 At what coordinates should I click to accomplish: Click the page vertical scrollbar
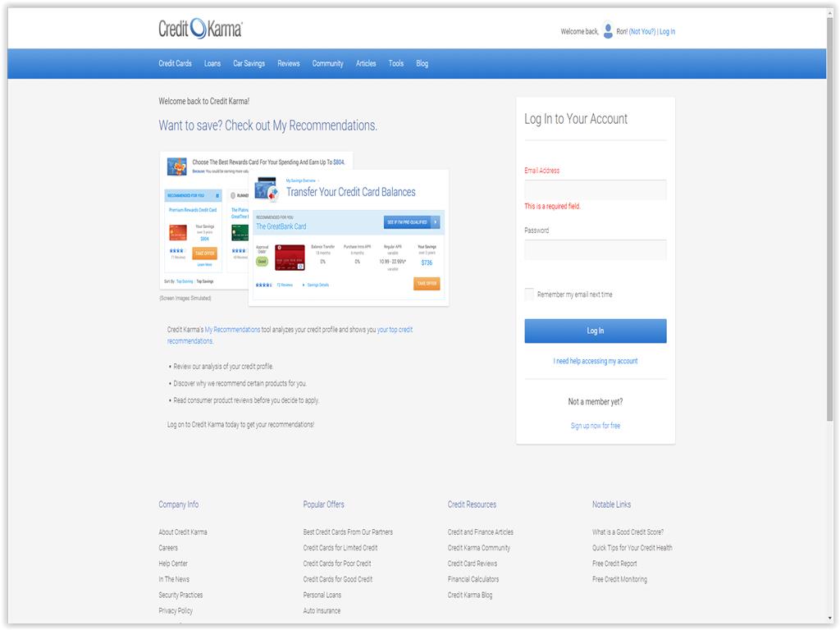tap(829, 246)
